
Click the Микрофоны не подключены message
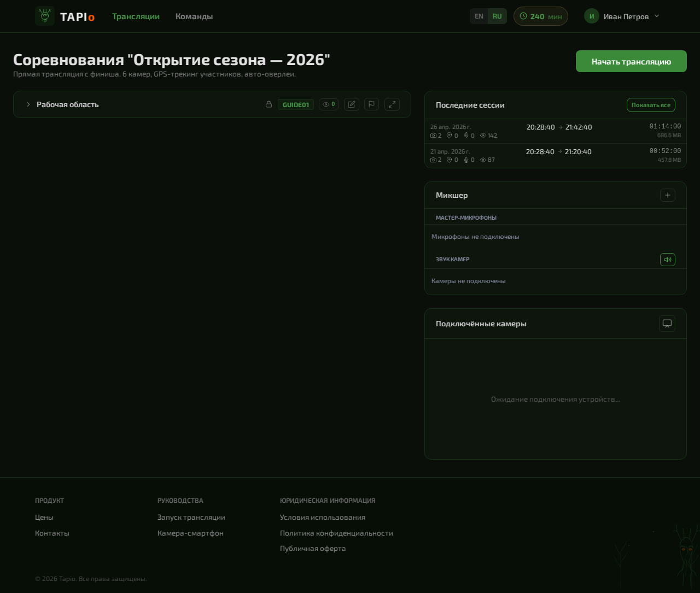475,237
